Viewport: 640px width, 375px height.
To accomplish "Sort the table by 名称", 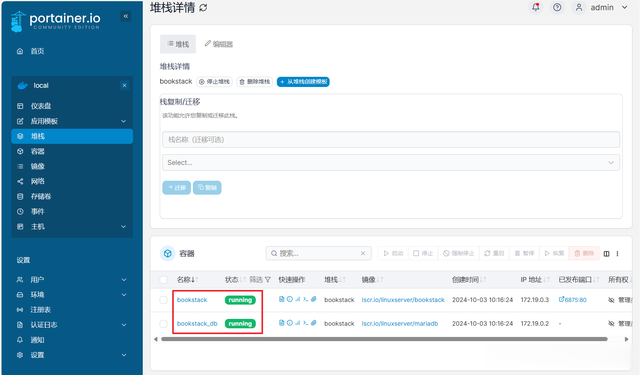I will click(x=187, y=280).
